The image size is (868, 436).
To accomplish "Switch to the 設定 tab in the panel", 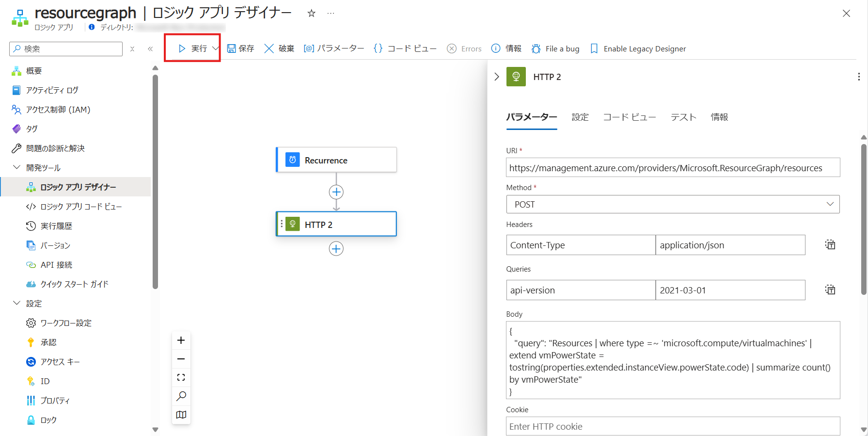I will [x=580, y=117].
